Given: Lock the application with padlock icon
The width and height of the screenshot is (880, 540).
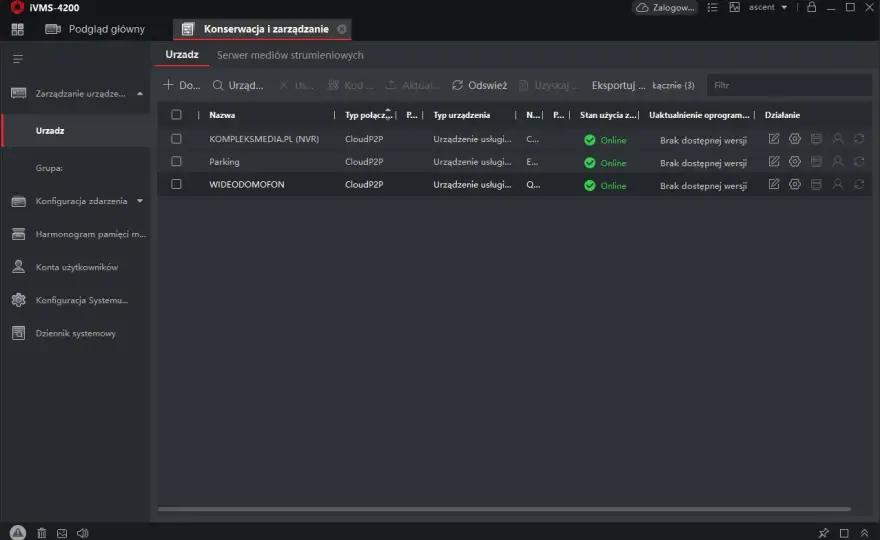Looking at the screenshot, I should [812, 7].
